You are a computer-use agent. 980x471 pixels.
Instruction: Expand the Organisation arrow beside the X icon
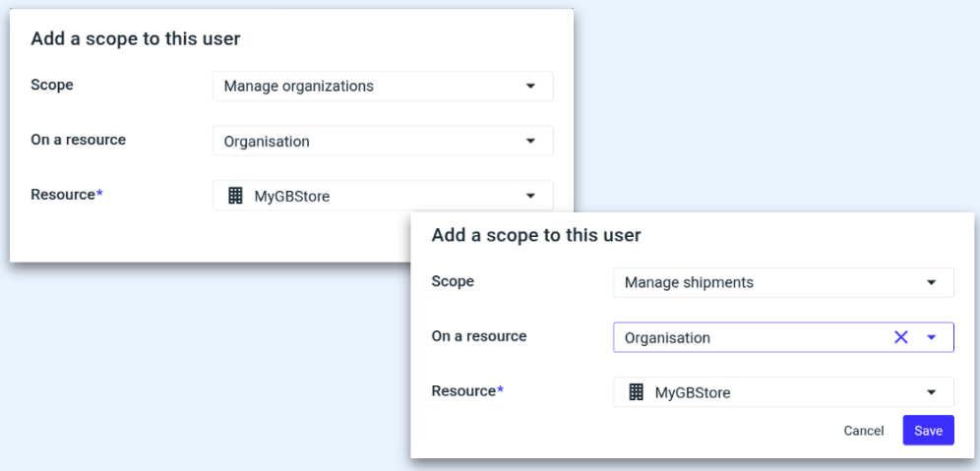[932, 337]
